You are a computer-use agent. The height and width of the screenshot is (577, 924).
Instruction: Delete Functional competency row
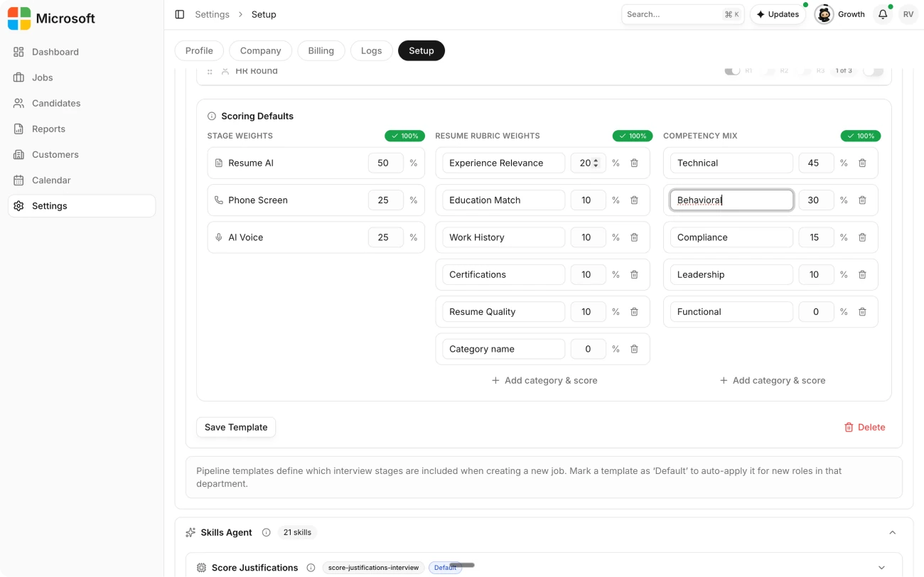pyautogui.click(x=862, y=312)
